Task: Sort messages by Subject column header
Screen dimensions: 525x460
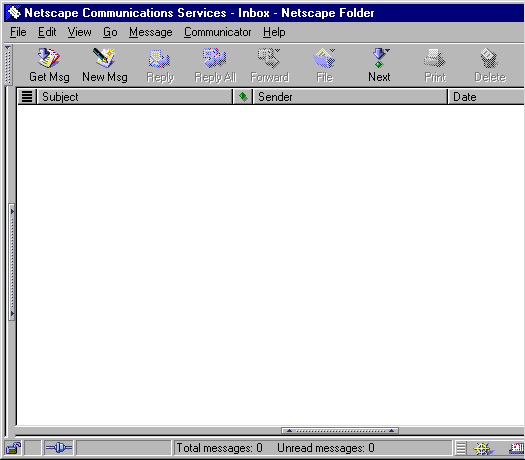Action: [x=134, y=97]
